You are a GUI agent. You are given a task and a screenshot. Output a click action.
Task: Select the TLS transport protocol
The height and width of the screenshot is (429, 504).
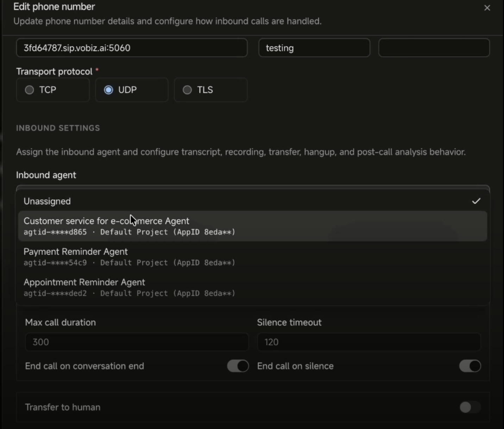(210, 90)
